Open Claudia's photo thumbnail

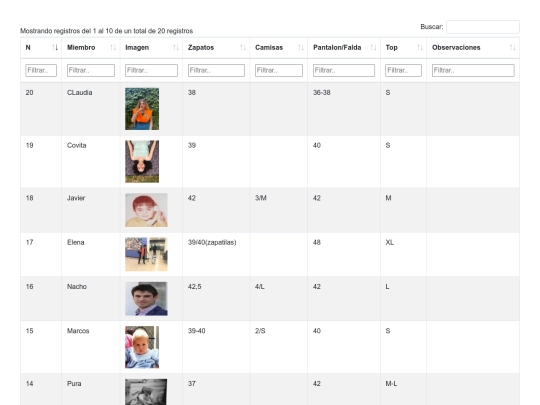click(142, 109)
